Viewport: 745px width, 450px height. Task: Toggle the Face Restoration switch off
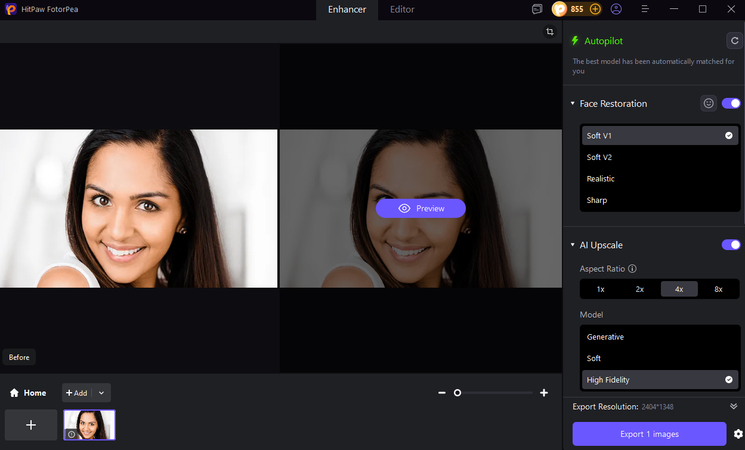coord(731,103)
